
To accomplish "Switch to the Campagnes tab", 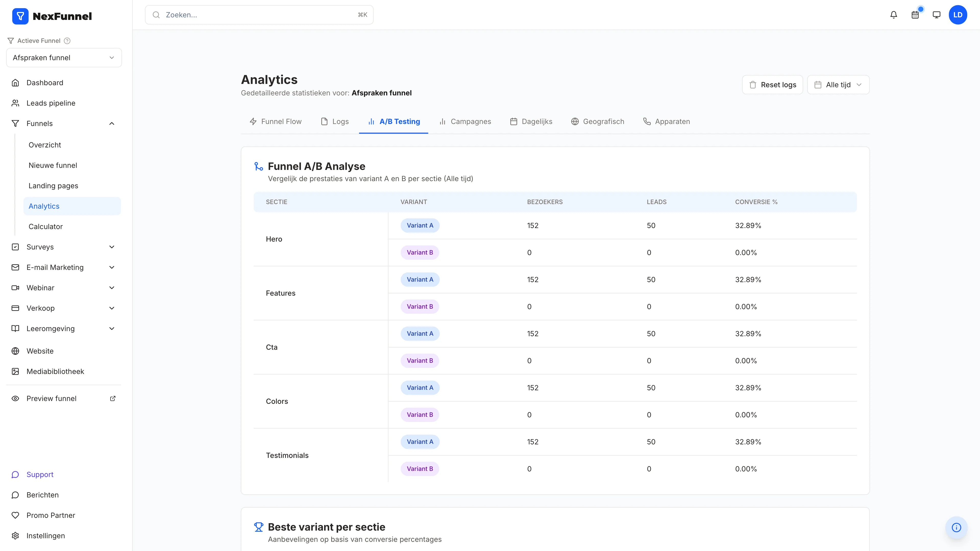I will [x=465, y=122].
